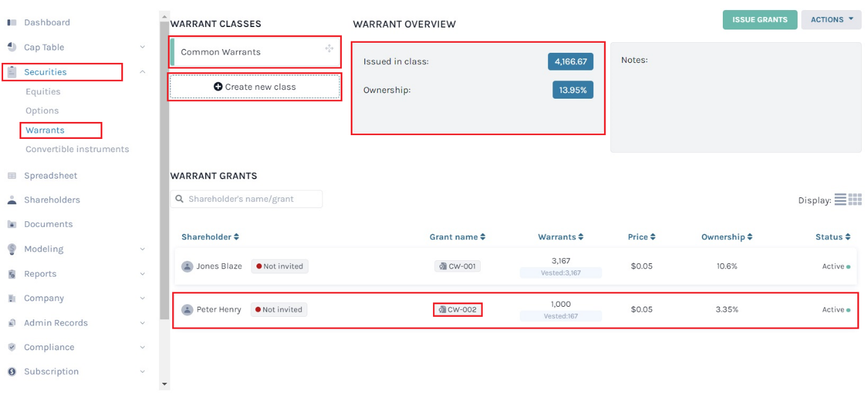Expand the Admin Records chevron
Image resolution: width=868 pixels, height=396 pixels.
[x=143, y=323]
